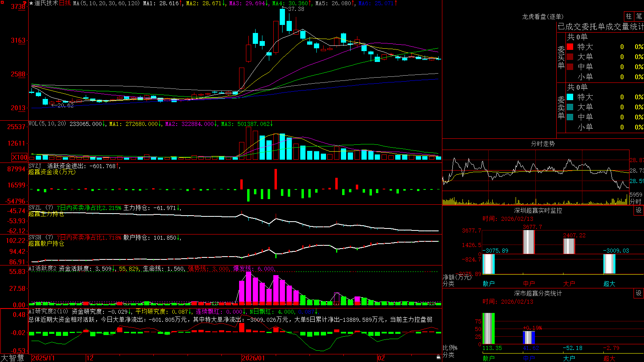Viewport: 644px width, 362px height.
Task: Open the MA(5,10,20,30,60,120) indicator parameters
Action: pos(106,3)
